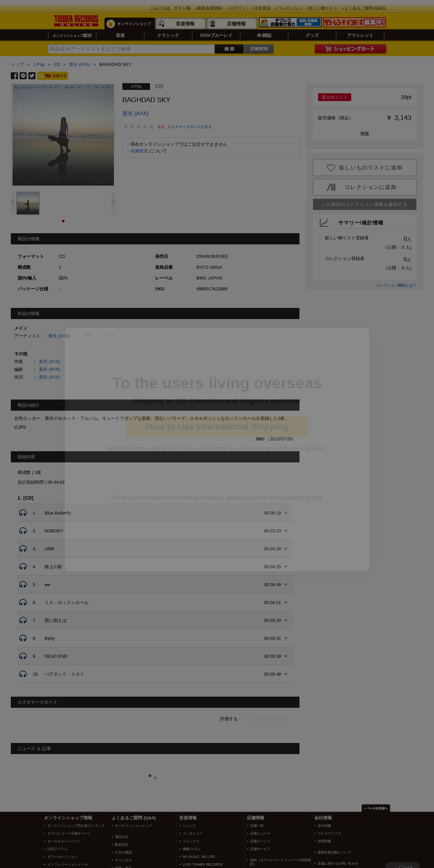Play preview of バグダッド・スカイ track
The image size is (434, 868).
tap(23, 674)
